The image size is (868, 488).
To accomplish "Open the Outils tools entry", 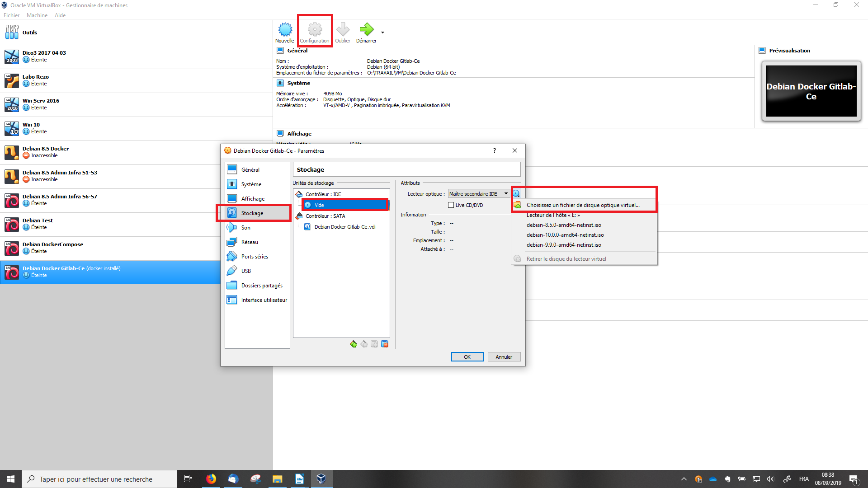I will click(136, 33).
